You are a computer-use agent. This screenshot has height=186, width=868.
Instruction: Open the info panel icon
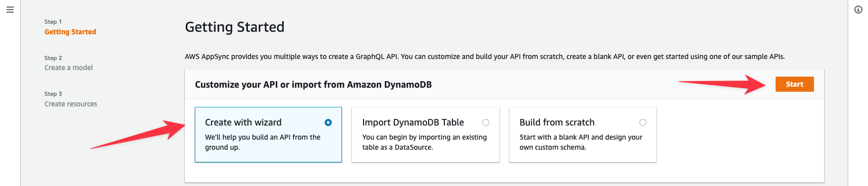click(858, 10)
